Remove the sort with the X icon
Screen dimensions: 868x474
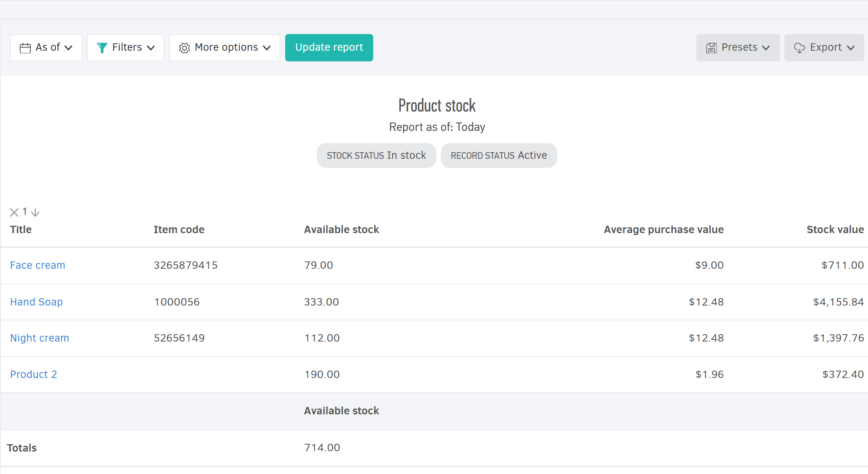14,212
